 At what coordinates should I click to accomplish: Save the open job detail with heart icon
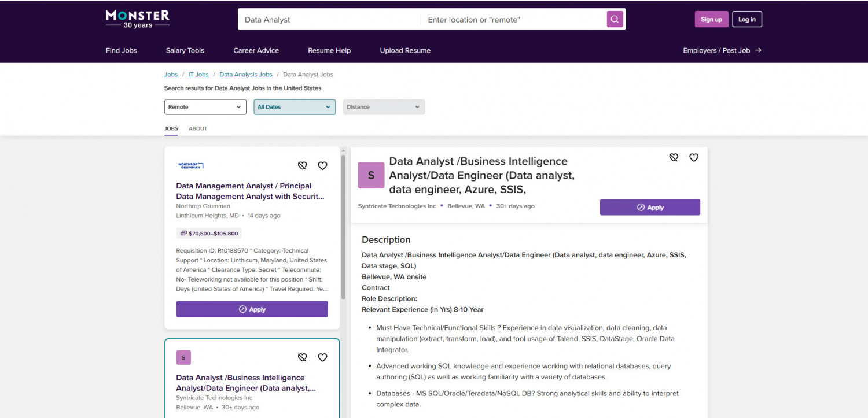[694, 157]
